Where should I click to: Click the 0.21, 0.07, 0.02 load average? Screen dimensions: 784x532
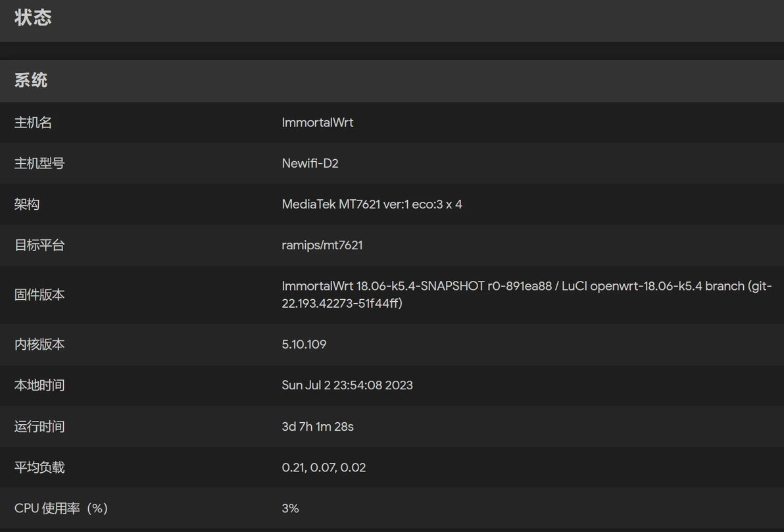pos(324,468)
